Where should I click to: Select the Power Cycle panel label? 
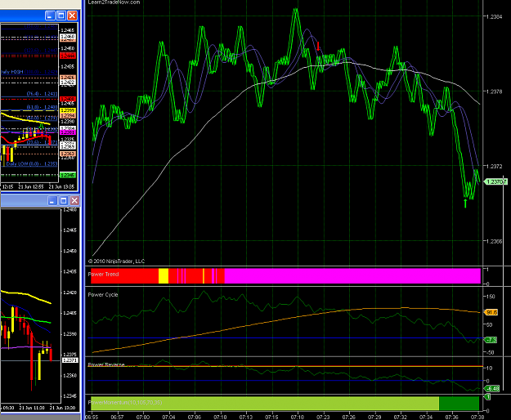tap(103, 295)
